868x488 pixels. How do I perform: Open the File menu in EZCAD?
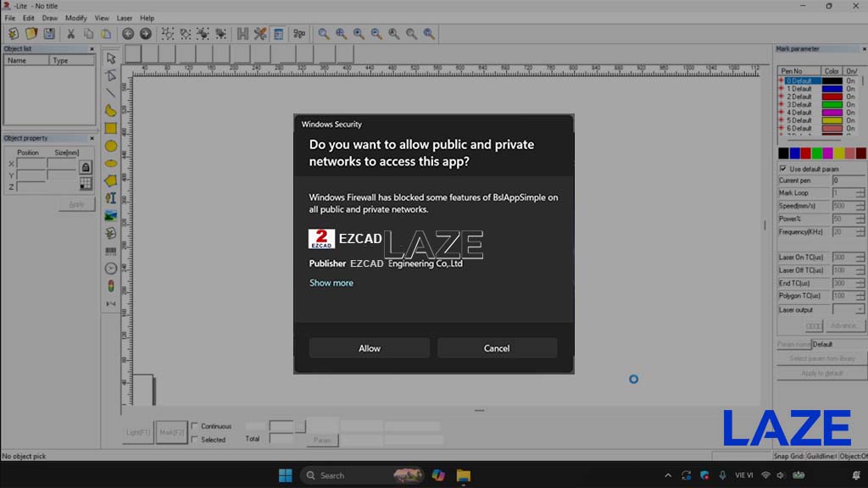10,19
